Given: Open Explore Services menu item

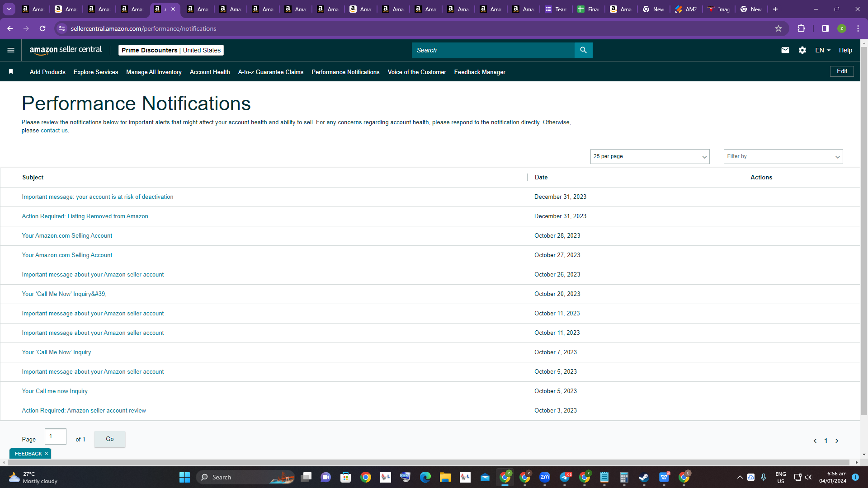Looking at the screenshot, I should point(96,72).
